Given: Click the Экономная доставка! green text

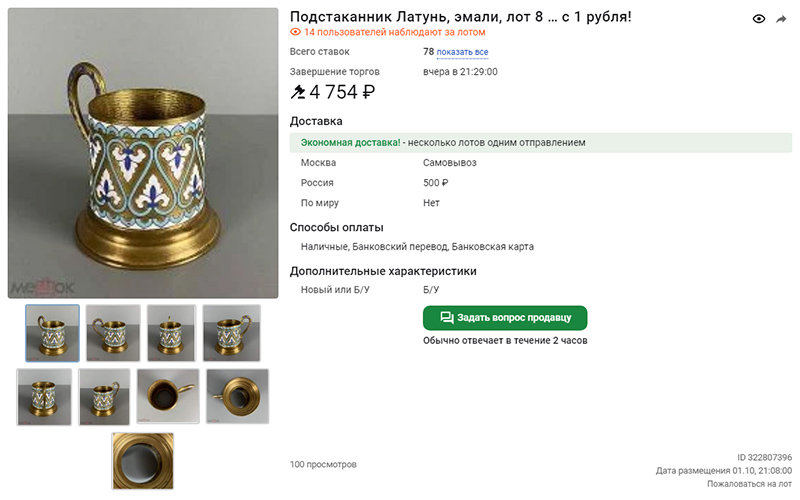Looking at the screenshot, I should (x=351, y=143).
